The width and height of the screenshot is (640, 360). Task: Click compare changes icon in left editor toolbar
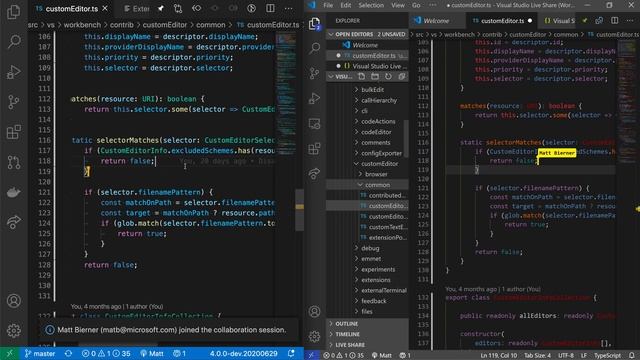[x=178, y=9]
